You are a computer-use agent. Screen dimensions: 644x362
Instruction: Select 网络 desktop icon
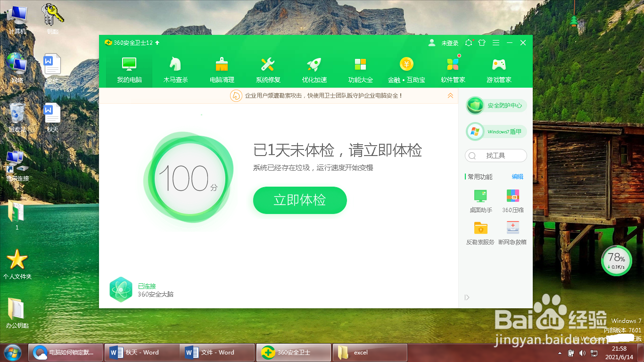(x=17, y=68)
